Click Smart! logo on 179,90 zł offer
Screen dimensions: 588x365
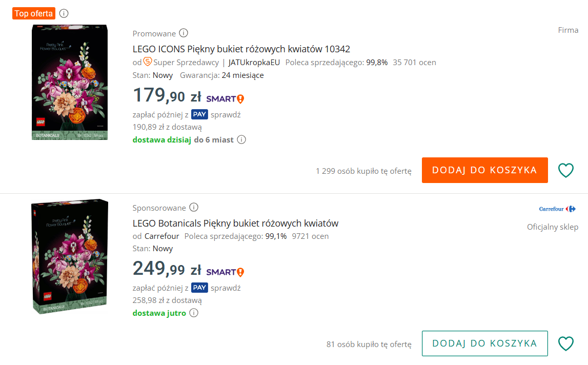(x=225, y=98)
